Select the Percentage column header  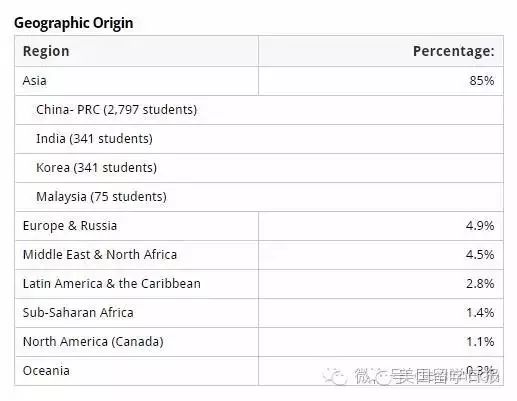(454, 51)
